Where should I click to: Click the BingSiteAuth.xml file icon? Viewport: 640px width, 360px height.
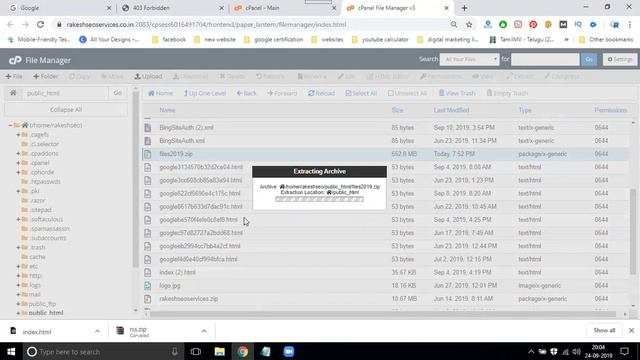pyautogui.click(x=147, y=141)
